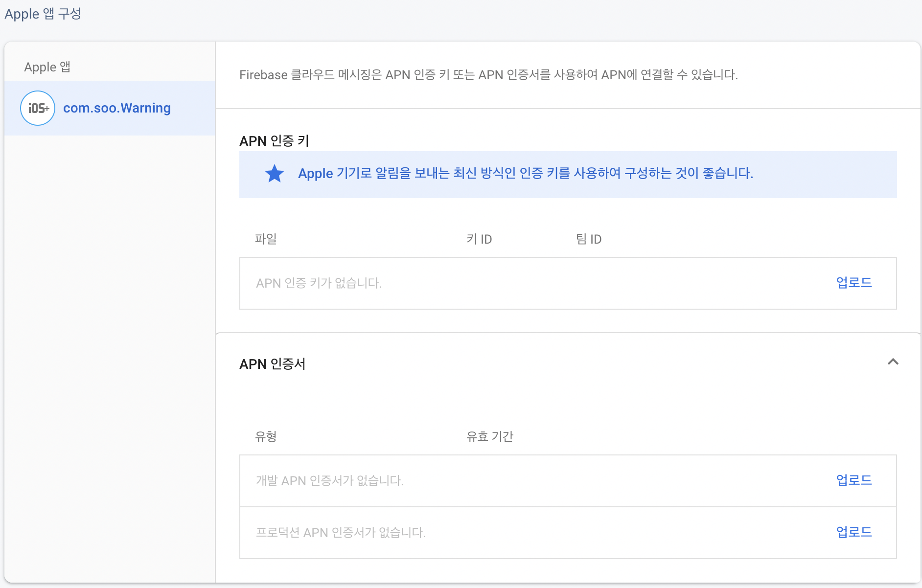The width and height of the screenshot is (922, 588).
Task: Select the com.soo.Warning app
Action: [110, 108]
